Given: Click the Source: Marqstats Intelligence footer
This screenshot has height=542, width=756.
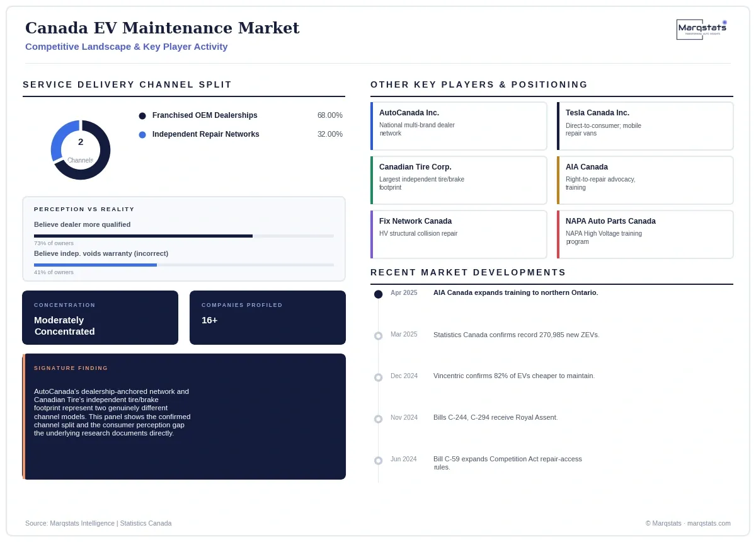Looking at the screenshot, I should (98, 523).
